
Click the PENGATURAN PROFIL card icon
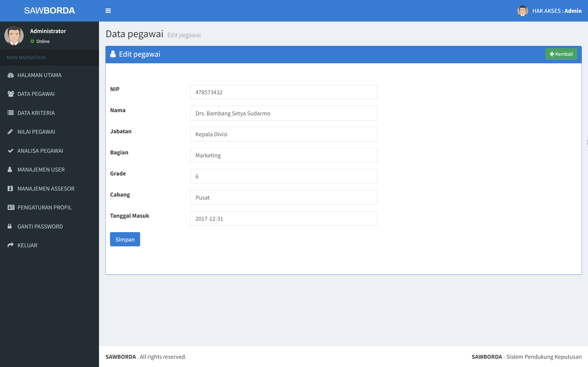(11, 207)
